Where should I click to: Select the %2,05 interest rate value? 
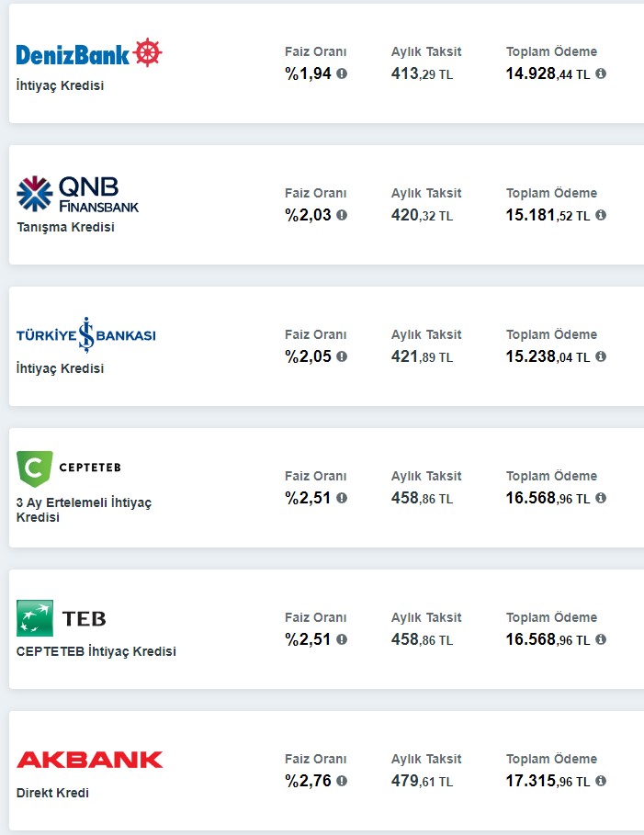(x=309, y=356)
